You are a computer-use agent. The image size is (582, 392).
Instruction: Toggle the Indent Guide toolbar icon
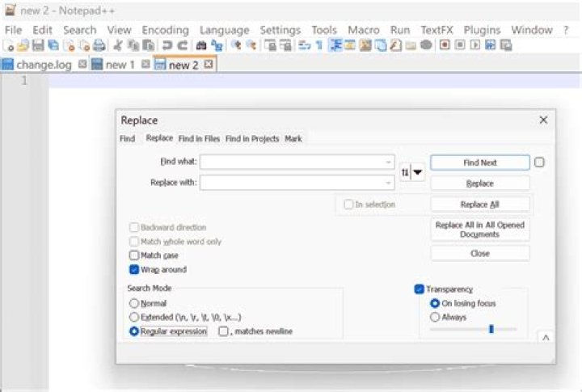click(336, 45)
